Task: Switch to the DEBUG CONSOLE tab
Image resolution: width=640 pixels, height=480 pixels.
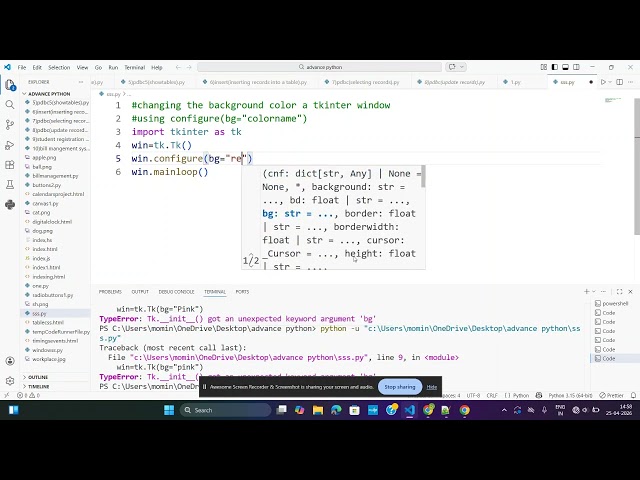Action: click(x=176, y=291)
